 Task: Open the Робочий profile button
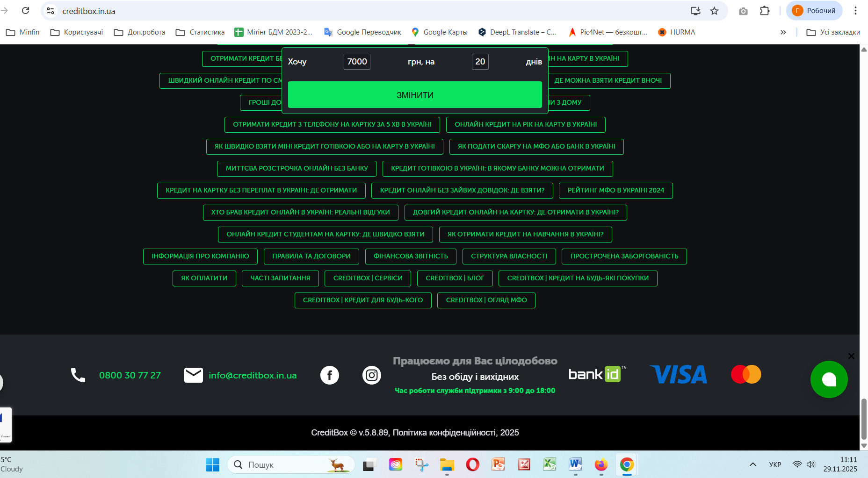point(814,11)
